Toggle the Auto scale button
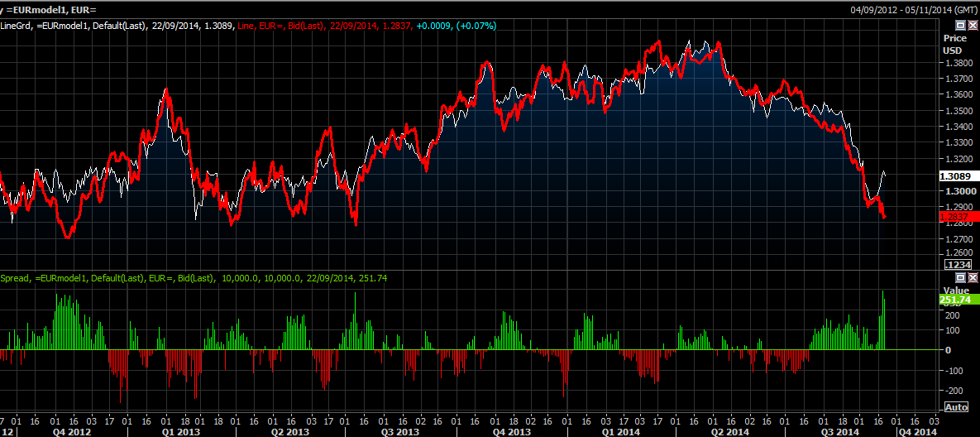The width and height of the screenshot is (980, 437). pos(957,407)
